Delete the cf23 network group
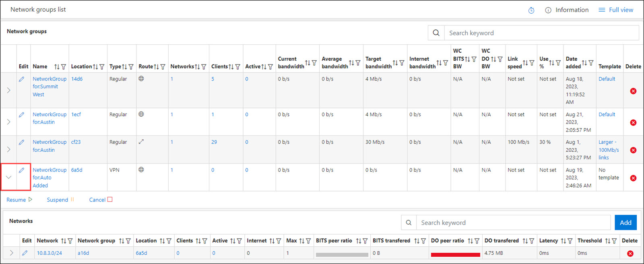The width and height of the screenshot is (644, 264). pos(633,150)
